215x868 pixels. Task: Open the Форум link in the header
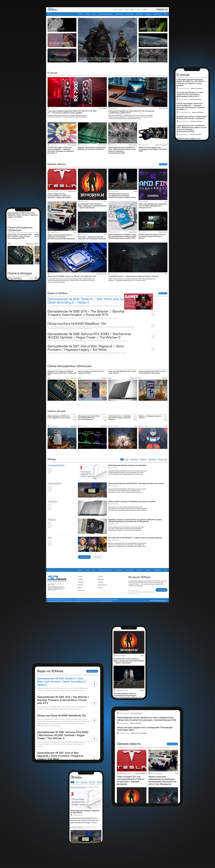click(138, 9)
